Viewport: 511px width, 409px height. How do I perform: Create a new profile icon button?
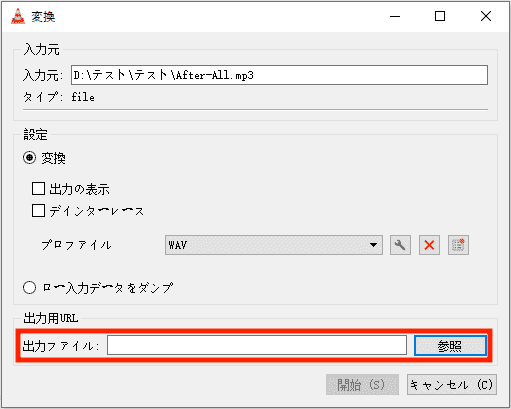pyautogui.click(x=458, y=245)
